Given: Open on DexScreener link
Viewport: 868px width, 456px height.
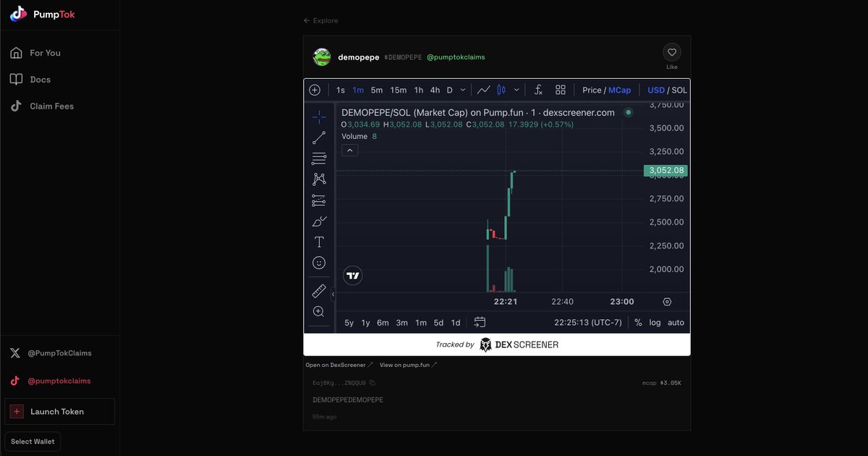Looking at the screenshot, I should pos(339,365).
